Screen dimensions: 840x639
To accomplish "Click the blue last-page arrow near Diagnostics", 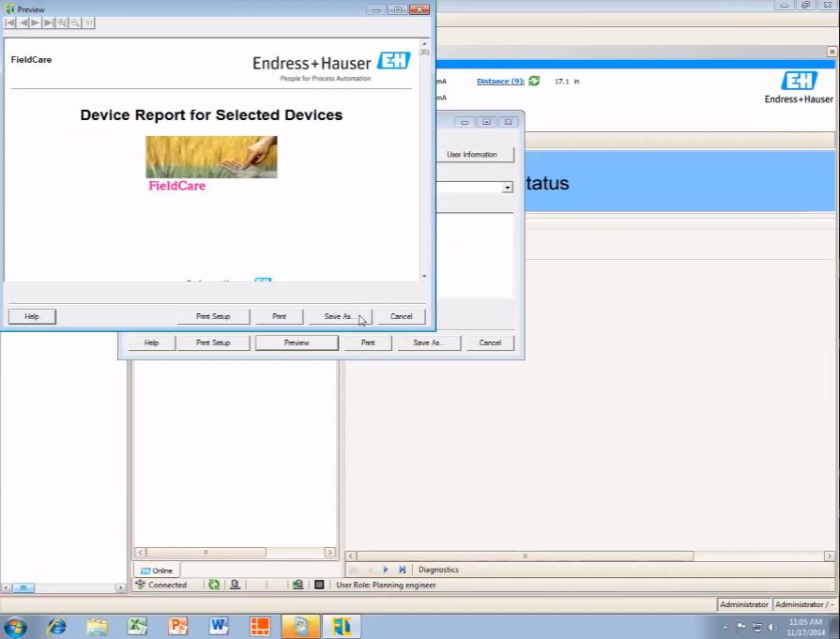I will [x=402, y=570].
